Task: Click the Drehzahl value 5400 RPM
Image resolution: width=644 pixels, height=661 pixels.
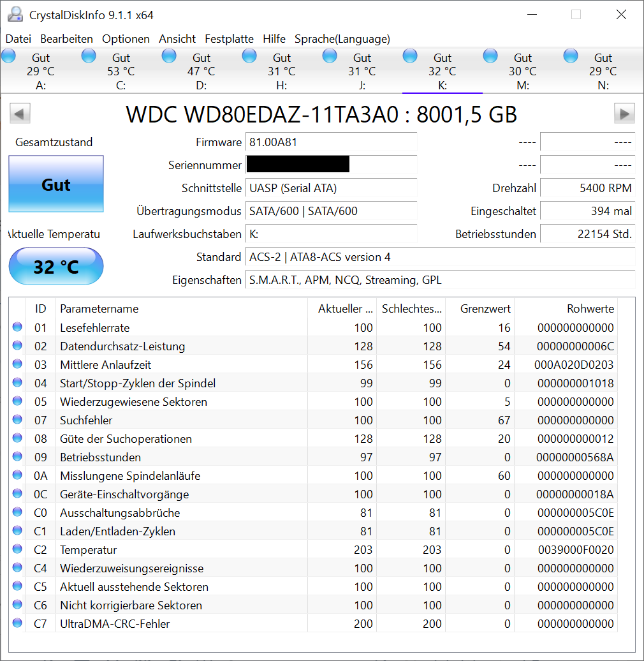Action: (x=587, y=188)
